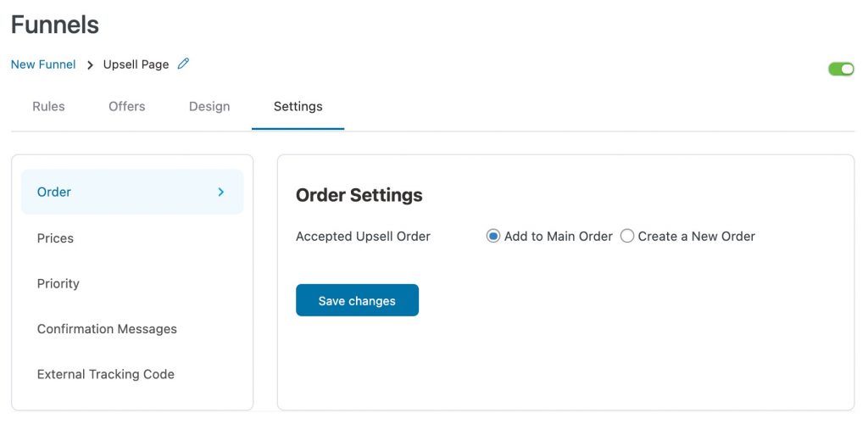Click the Upsell Page breadcrumb title

[136, 64]
